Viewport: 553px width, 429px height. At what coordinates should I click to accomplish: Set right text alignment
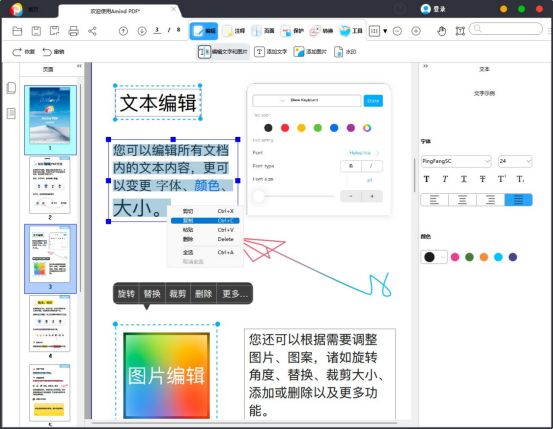[x=491, y=200]
